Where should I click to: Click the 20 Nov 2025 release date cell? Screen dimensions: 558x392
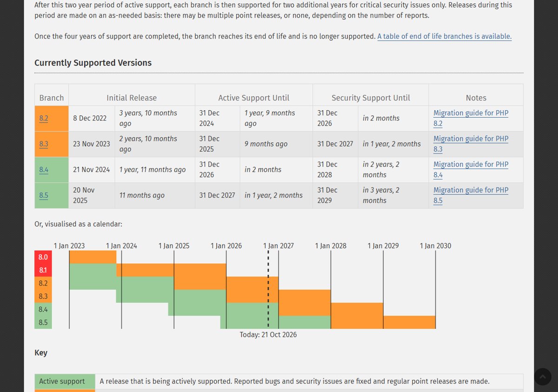(92, 195)
